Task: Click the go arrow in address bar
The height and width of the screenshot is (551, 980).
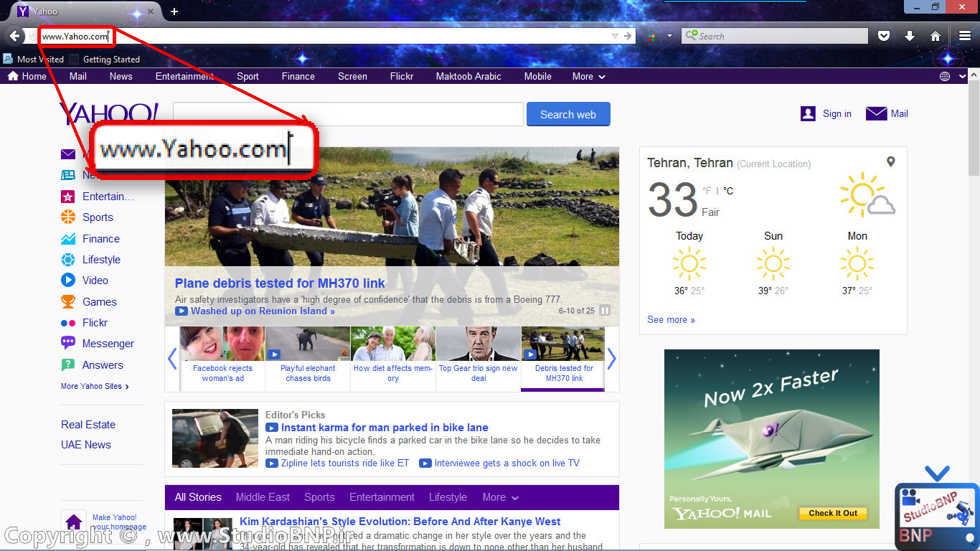Action: pos(628,36)
